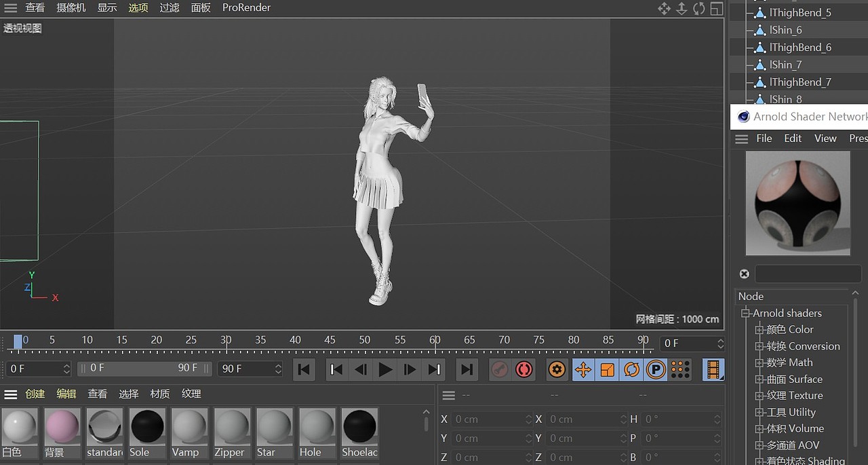
Task: Toggle position keyframe recording arrows icon
Action: 583,369
